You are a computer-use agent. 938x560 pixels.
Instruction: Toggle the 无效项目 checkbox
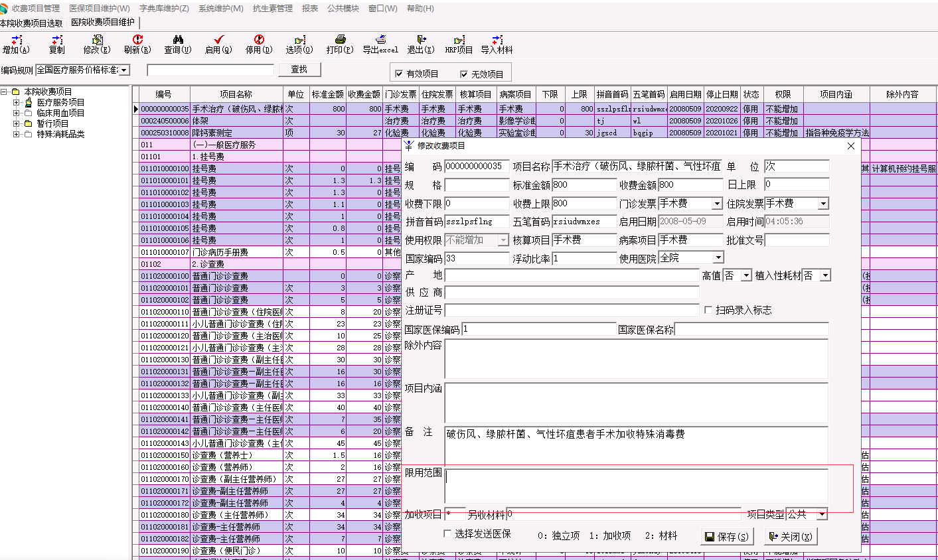point(464,74)
